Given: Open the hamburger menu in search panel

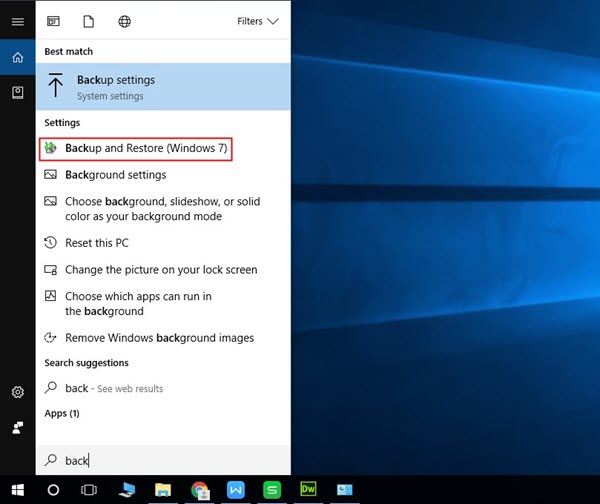Looking at the screenshot, I should pyautogui.click(x=18, y=21).
